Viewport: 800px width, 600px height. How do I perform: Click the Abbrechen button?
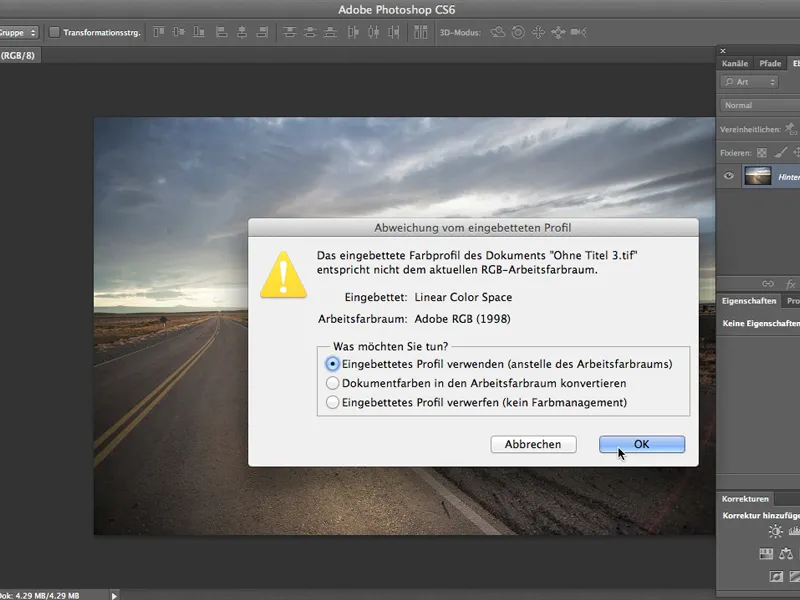(533, 444)
